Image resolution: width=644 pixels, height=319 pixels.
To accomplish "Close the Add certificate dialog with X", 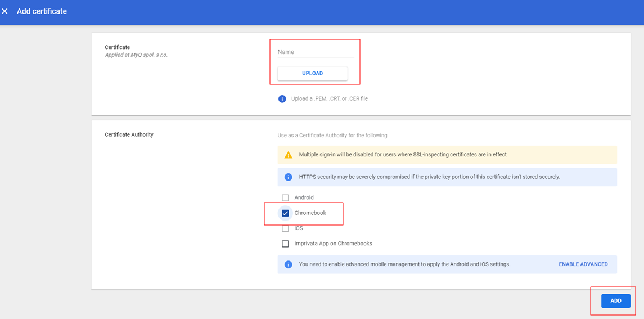I will tap(5, 11).
